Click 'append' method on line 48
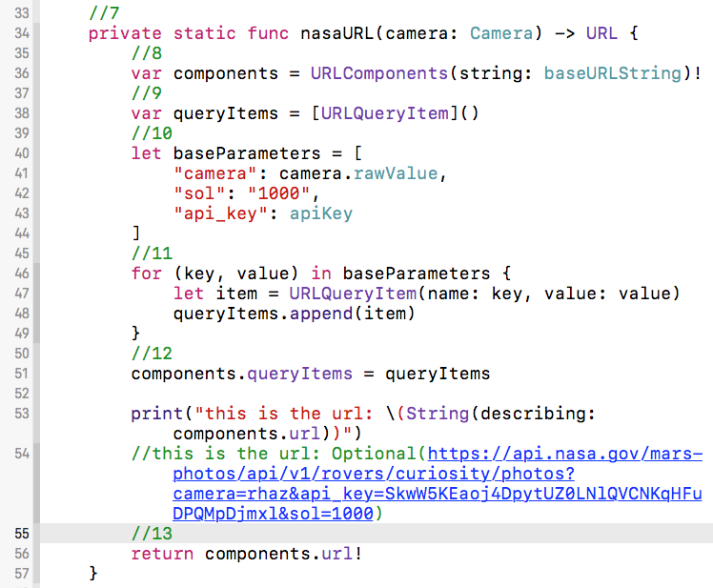 (x=321, y=314)
